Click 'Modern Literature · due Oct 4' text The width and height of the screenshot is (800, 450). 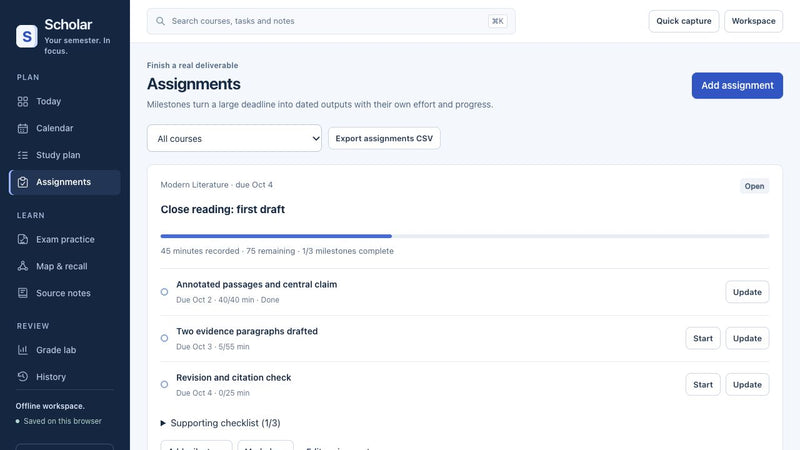click(x=216, y=185)
